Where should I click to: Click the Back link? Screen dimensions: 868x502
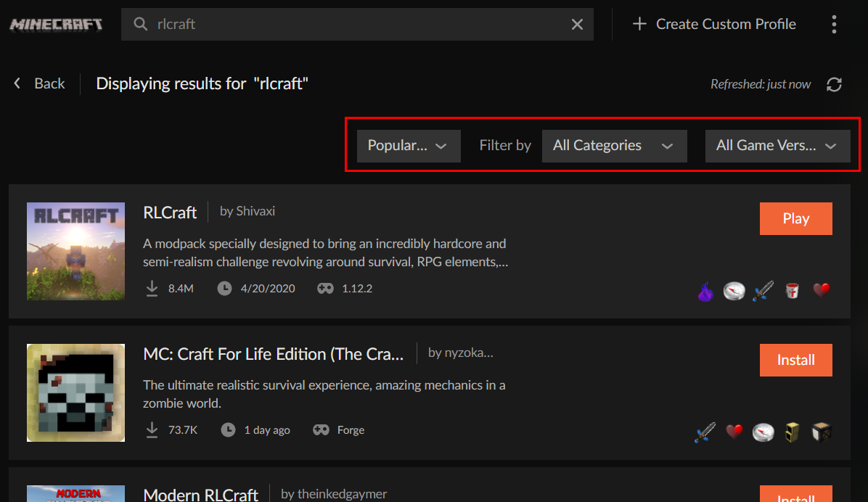point(49,83)
